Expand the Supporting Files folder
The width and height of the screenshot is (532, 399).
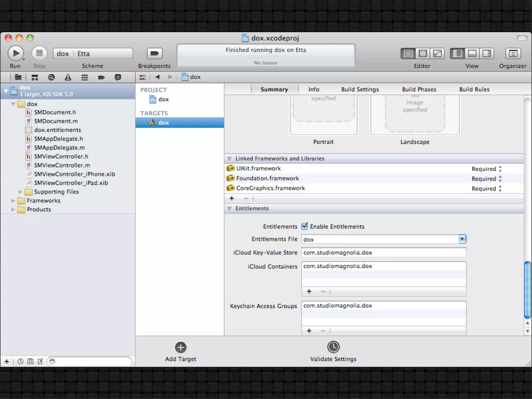click(x=20, y=192)
